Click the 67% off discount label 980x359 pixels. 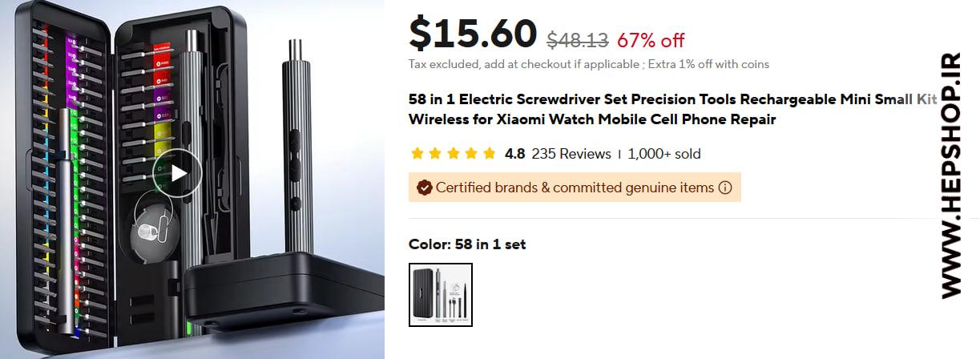point(651,39)
